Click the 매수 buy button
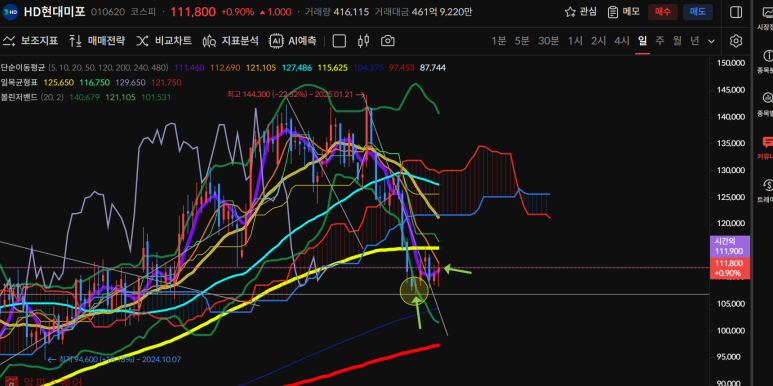 (x=663, y=12)
